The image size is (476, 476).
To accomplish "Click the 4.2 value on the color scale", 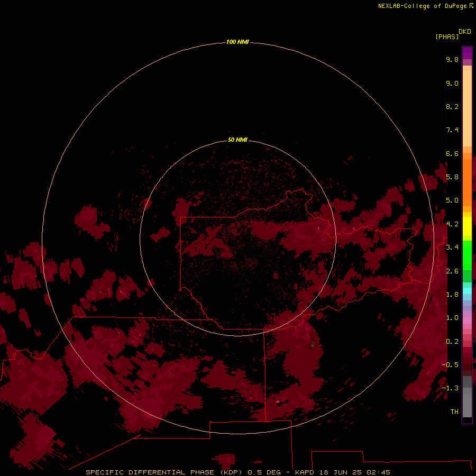I will click(x=452, y=224).
